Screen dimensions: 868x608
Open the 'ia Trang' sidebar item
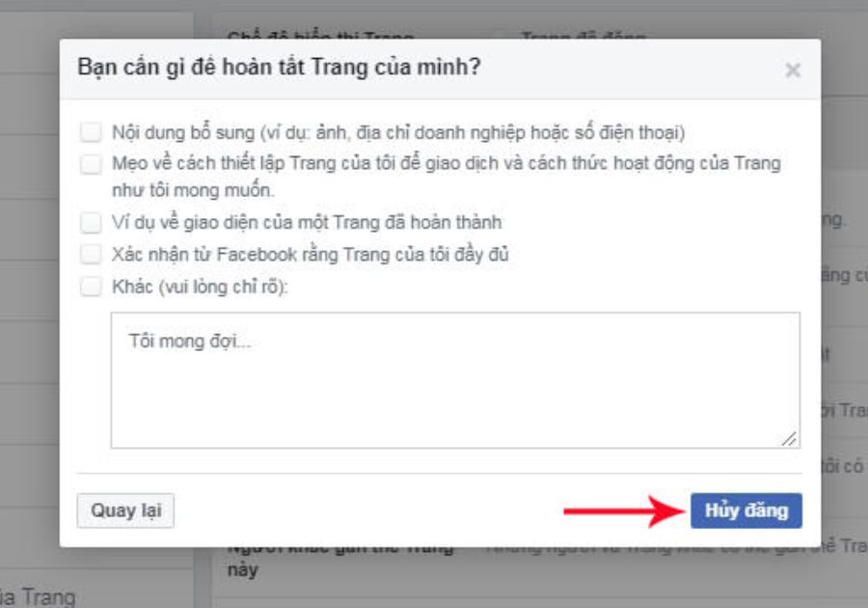tap(35, 596)
